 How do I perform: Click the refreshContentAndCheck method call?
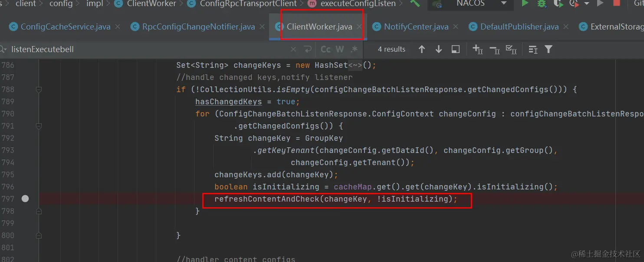(x=267, y=199)
